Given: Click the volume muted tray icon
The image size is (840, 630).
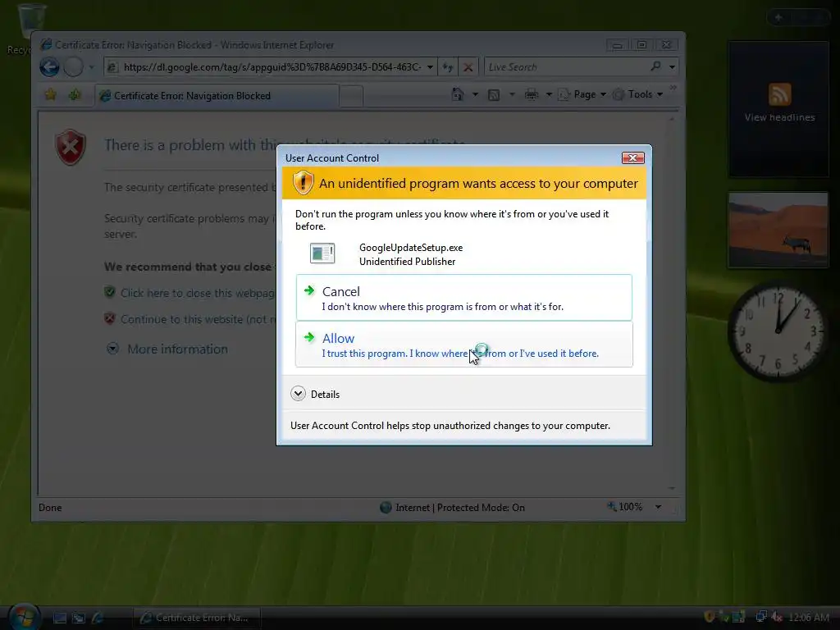Looking at the screenshot, I should click(x=778, y=617).
